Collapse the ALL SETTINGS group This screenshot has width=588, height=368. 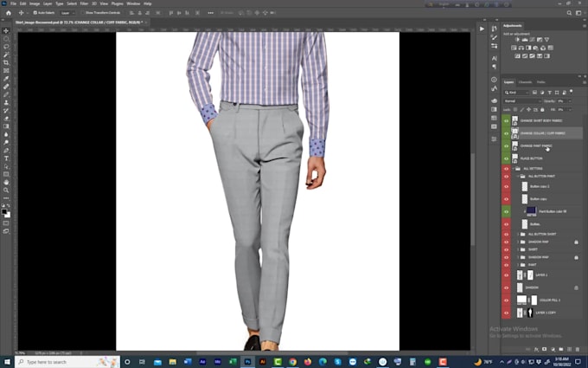pos(514,169)
